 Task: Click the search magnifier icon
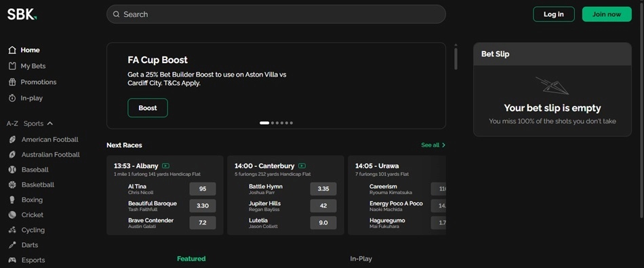pos(116,14)
